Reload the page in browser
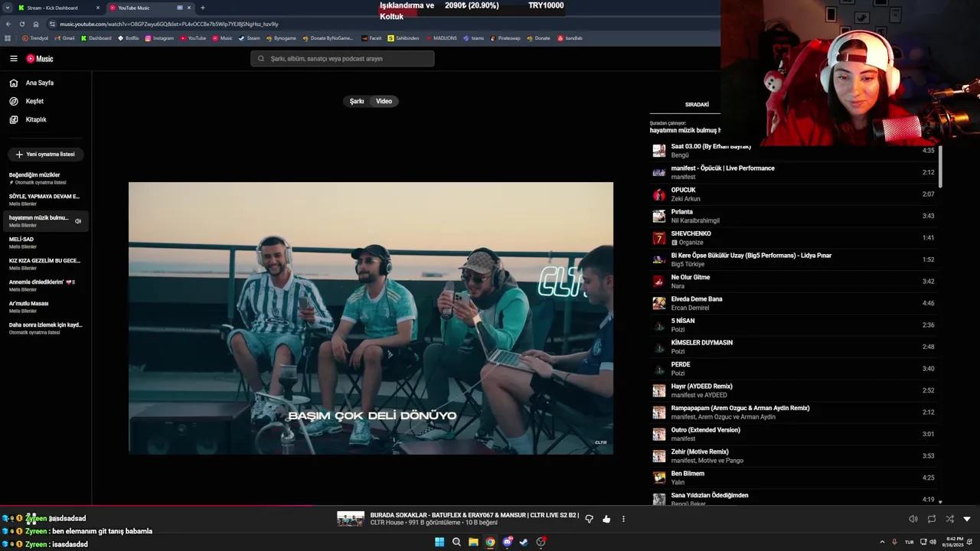This screenshot has width=980, height=551. 22,24
